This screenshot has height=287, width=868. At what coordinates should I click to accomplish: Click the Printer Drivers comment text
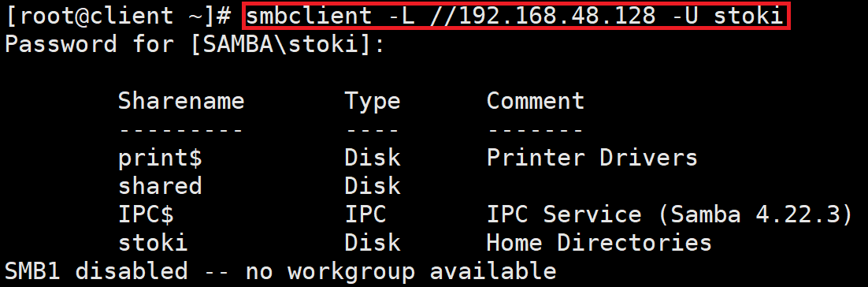click(592, 158)
